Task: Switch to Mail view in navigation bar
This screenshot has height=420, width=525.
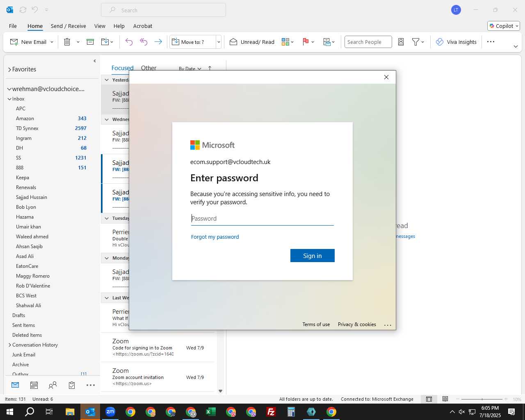Action: coord(15,385)
